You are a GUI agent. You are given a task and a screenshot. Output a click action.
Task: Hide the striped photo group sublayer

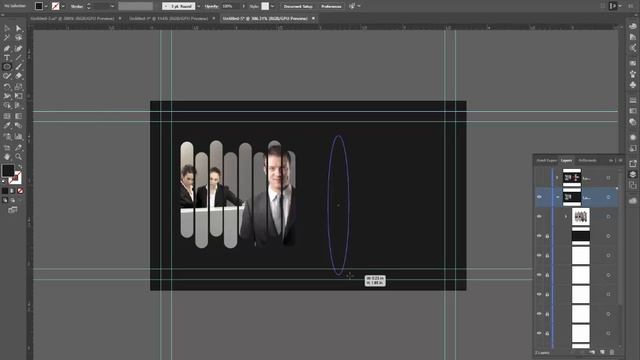pyautogui.click(x=539, y=217)
